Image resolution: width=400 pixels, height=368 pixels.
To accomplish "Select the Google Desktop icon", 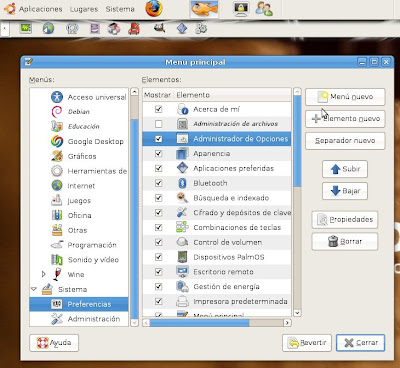I will pyautogui.click(x=57, y=141).
